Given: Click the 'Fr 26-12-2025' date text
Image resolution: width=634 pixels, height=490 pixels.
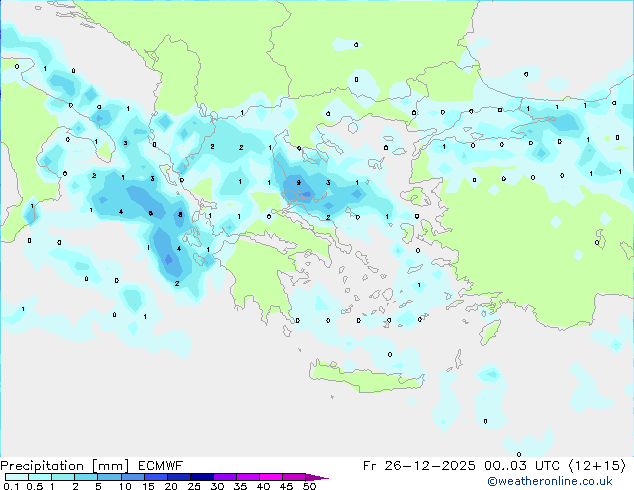Looking at the screenshot, I should (419, 466).
